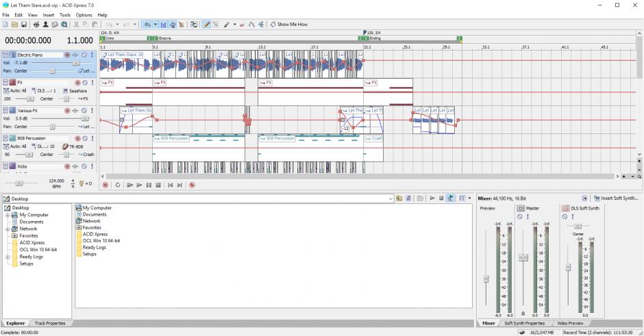Solo the DLS Soft Synth bus
Image resolution: width=644 pixels, height=336 pixels.
(573, 217)
